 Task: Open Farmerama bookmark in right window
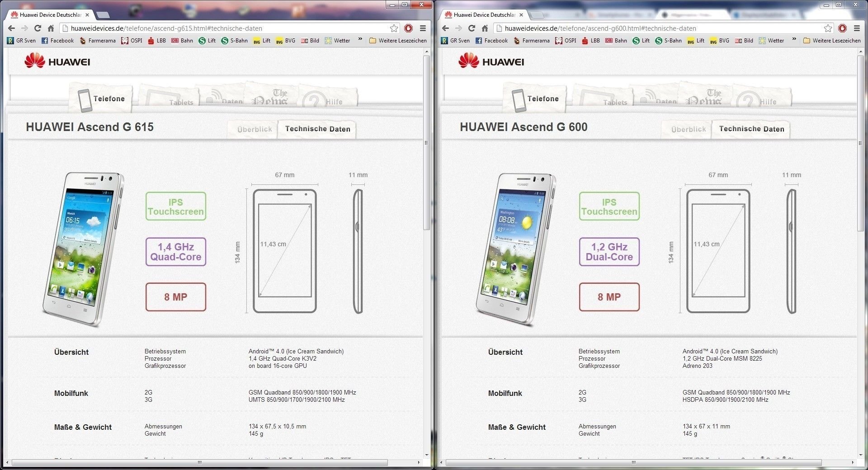[532, 41]
